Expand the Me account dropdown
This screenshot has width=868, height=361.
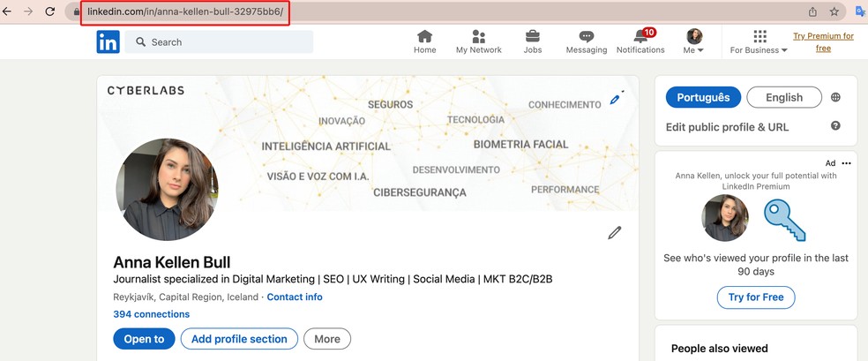point(694,41)
